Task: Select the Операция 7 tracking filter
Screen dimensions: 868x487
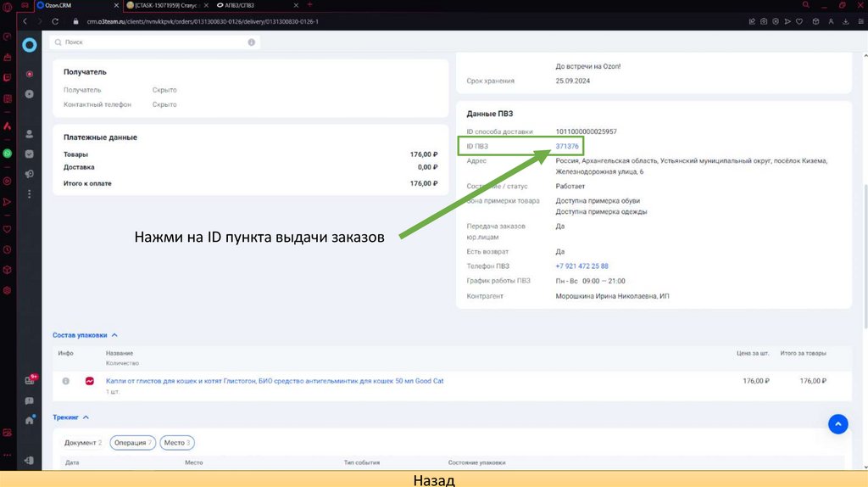Action: [x=132, y=443]
